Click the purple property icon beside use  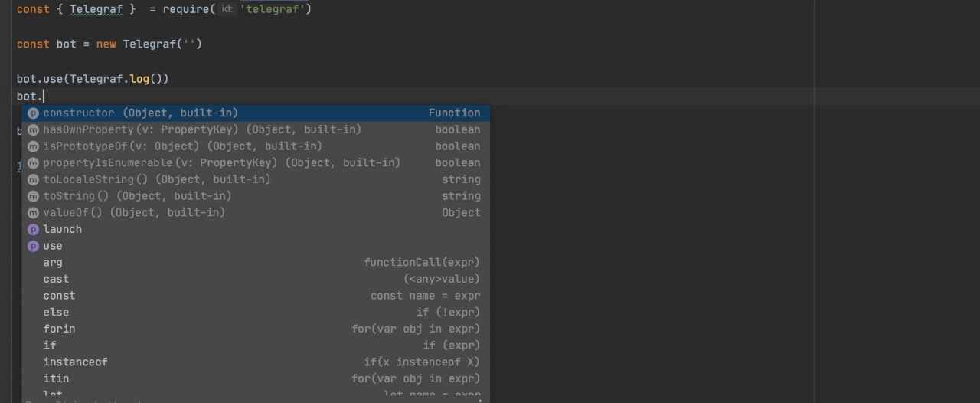point(33,246)
